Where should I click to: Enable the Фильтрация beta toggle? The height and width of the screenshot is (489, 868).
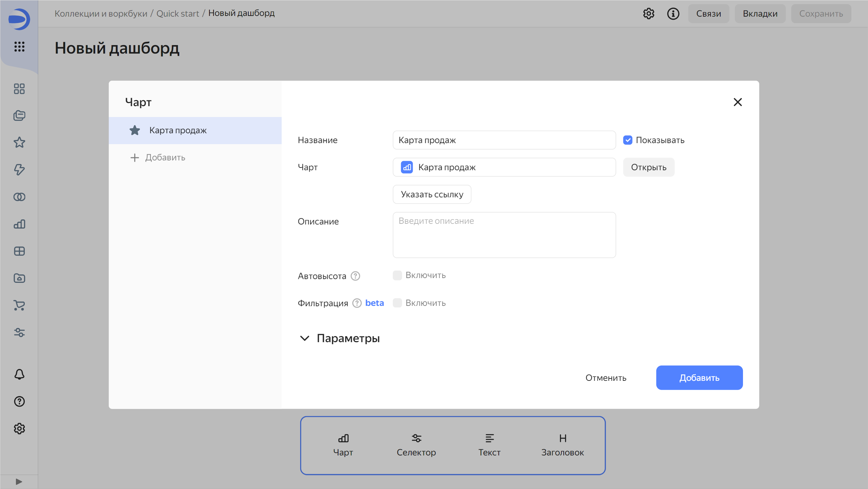pos(397,303)
